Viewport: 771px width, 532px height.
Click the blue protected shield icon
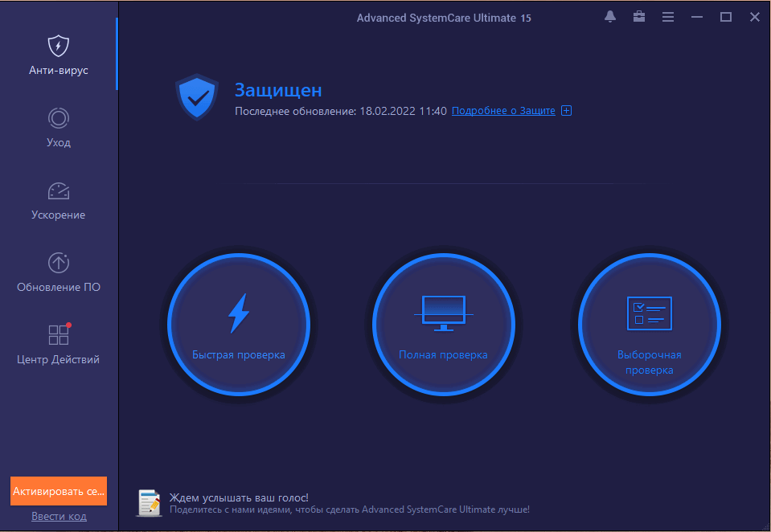click(197, 97)
